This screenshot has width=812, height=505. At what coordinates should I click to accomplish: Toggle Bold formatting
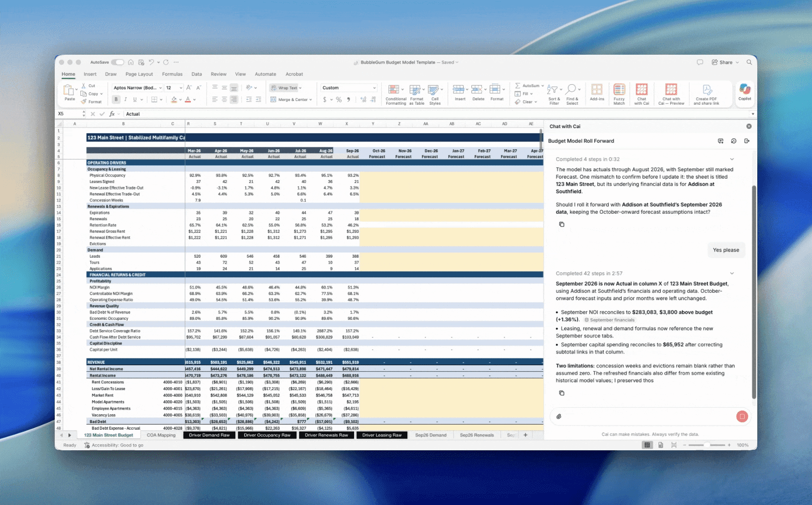tap(116, 100)
